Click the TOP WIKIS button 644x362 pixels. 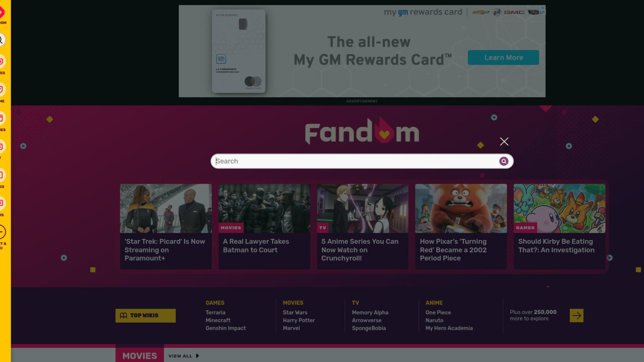[146, 315]
